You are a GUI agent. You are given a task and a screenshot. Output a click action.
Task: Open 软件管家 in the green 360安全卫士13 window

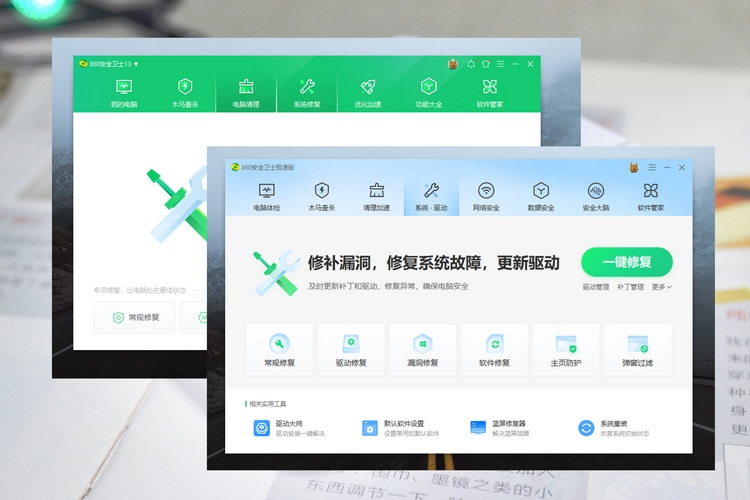pyautogui.click(x=490, y=93)
